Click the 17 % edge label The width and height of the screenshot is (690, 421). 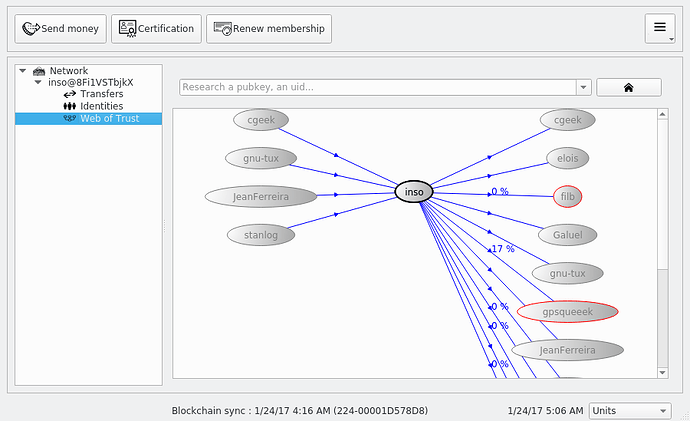(x=503, y=249)
